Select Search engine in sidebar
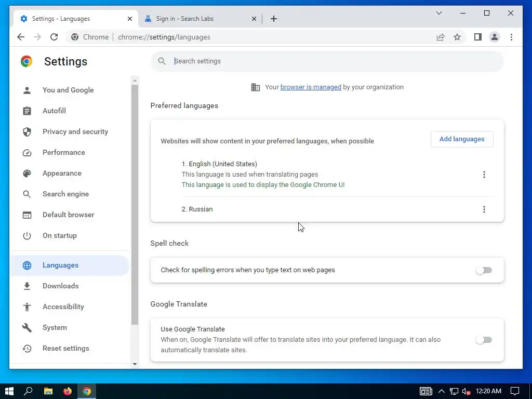Screen dimensions: 532x399 pos(70,194)
